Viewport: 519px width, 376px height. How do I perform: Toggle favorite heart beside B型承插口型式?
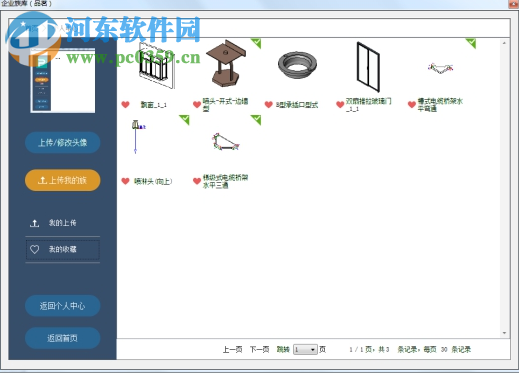tap(269, 105)
